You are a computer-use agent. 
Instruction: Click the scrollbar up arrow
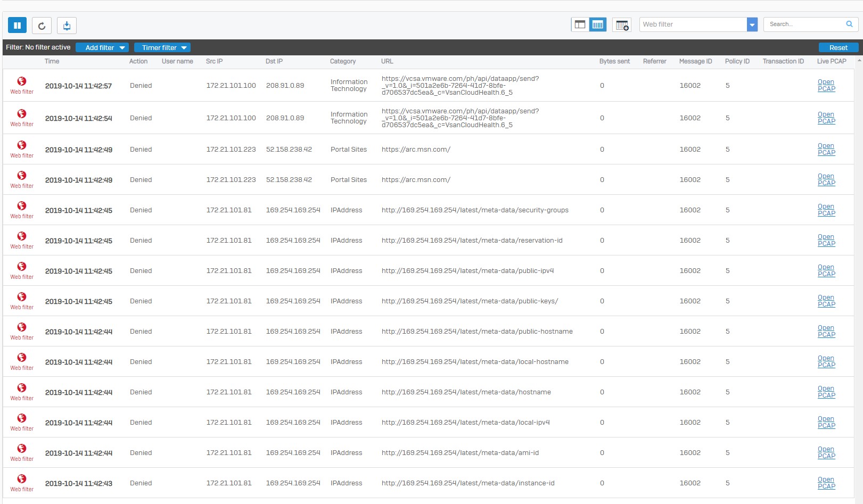859,61
